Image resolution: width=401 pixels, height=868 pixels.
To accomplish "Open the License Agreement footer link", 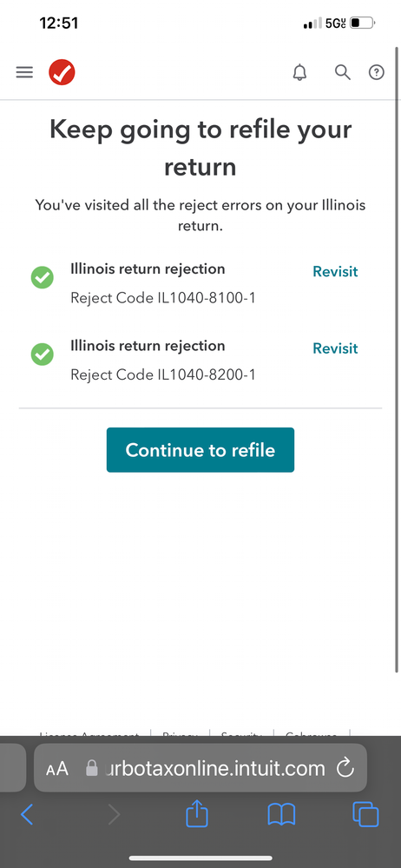I will pos(89,734).
